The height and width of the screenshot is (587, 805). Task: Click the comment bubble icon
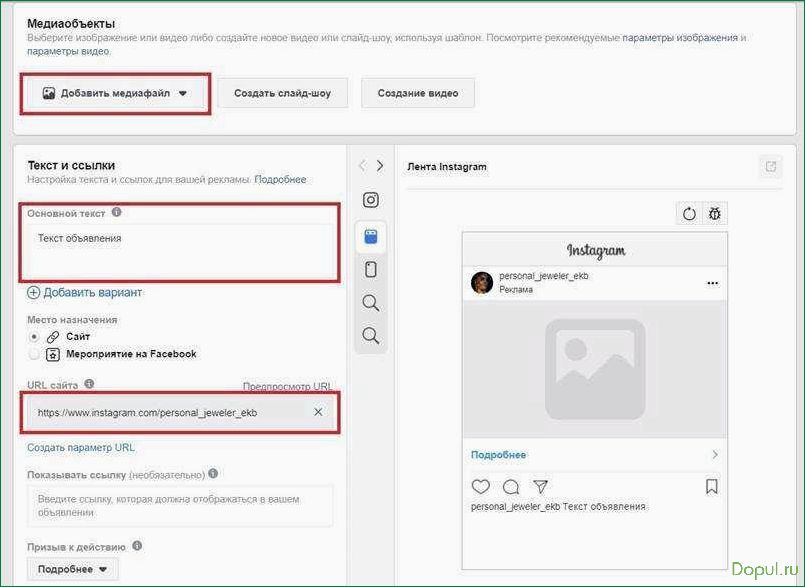pos(511,486)
